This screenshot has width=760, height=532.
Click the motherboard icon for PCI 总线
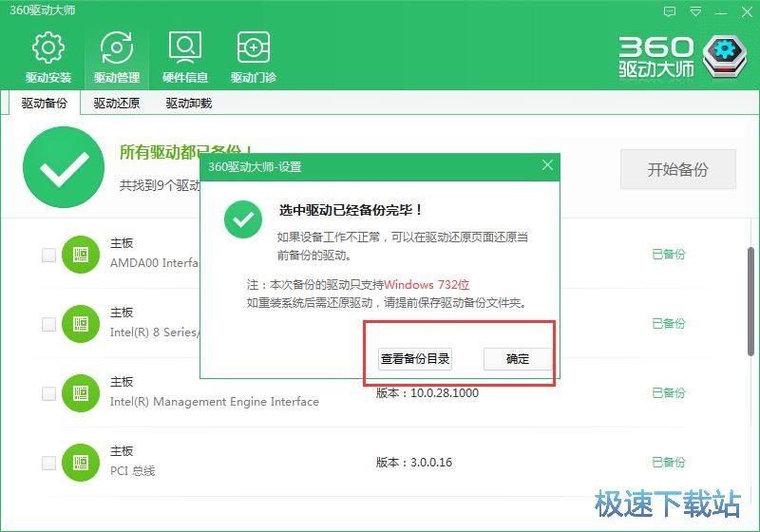click(x=81, y=463)
